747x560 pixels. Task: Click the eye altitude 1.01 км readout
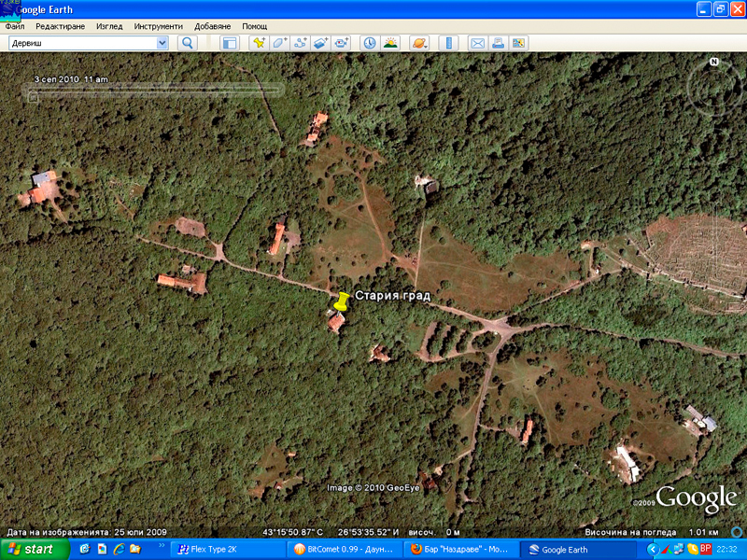[x=704, y=532]
